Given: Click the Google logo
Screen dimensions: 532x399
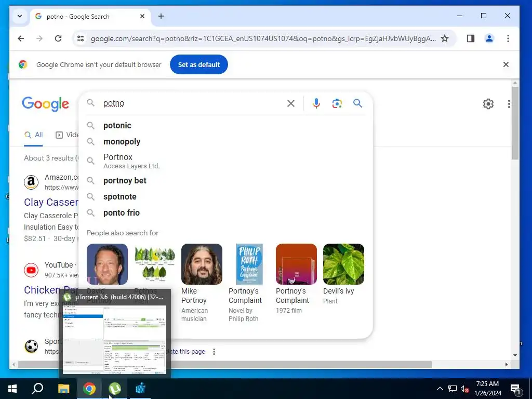Looking at the screenshot, I should coord(46,104).
